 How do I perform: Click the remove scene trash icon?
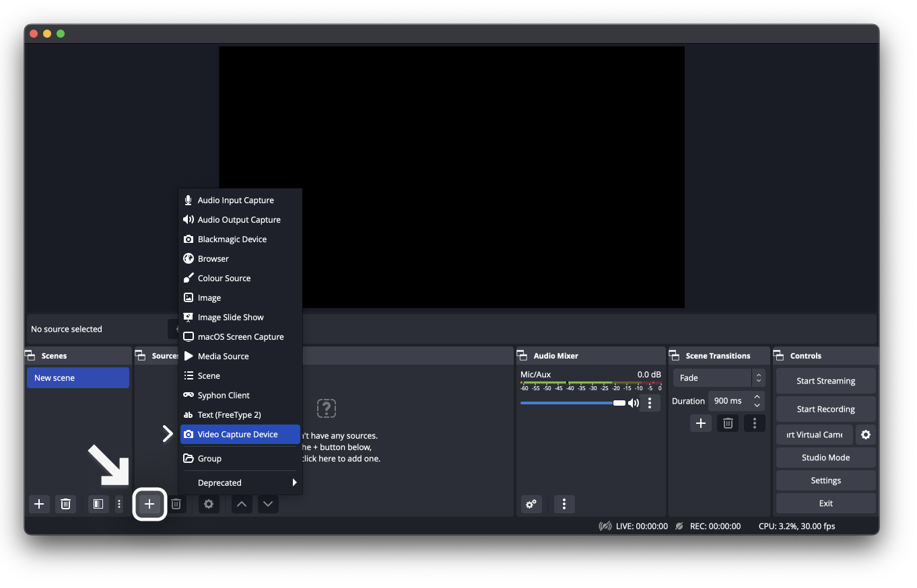[x=65, y=504]
